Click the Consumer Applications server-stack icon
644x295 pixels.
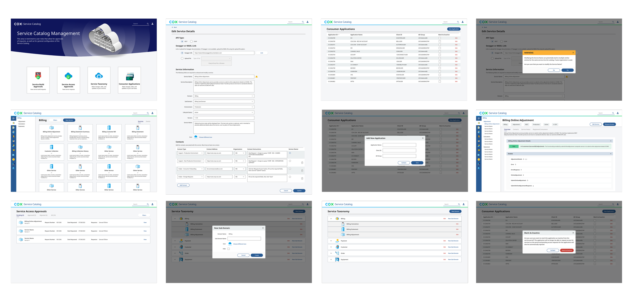(130, 76)
